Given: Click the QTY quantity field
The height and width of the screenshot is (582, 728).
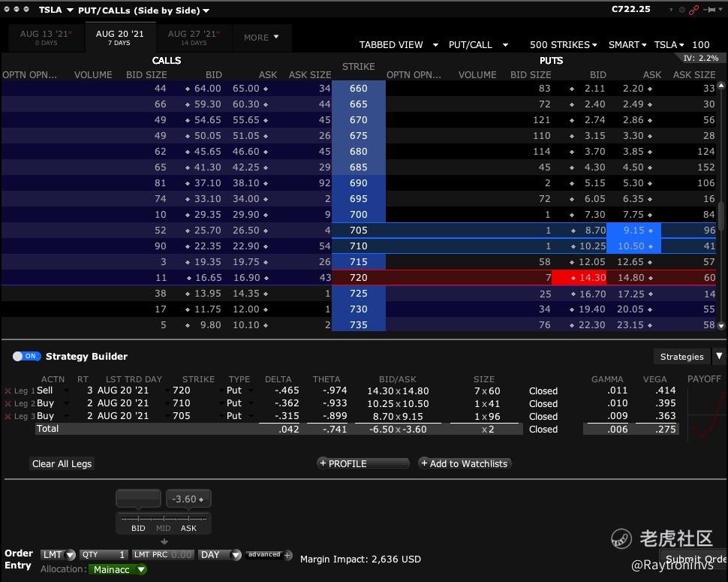Looking at the screenshot, I should click(104, 555).
